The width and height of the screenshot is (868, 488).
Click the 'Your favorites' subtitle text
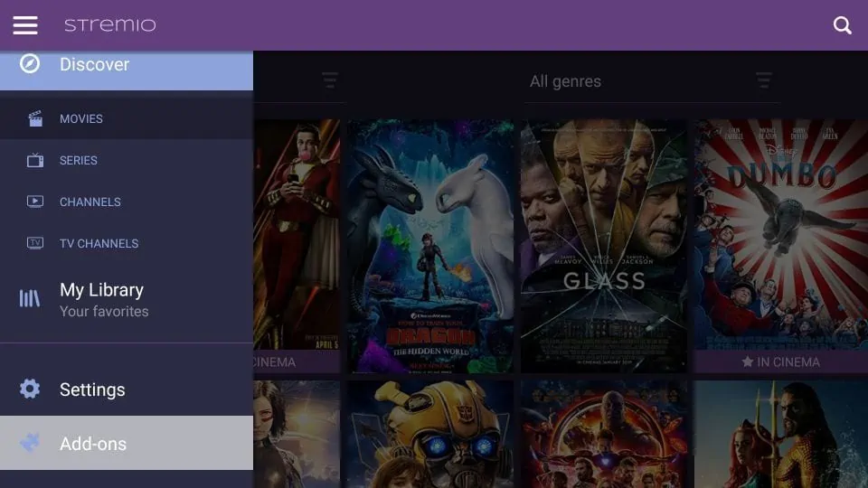(104, 312)
